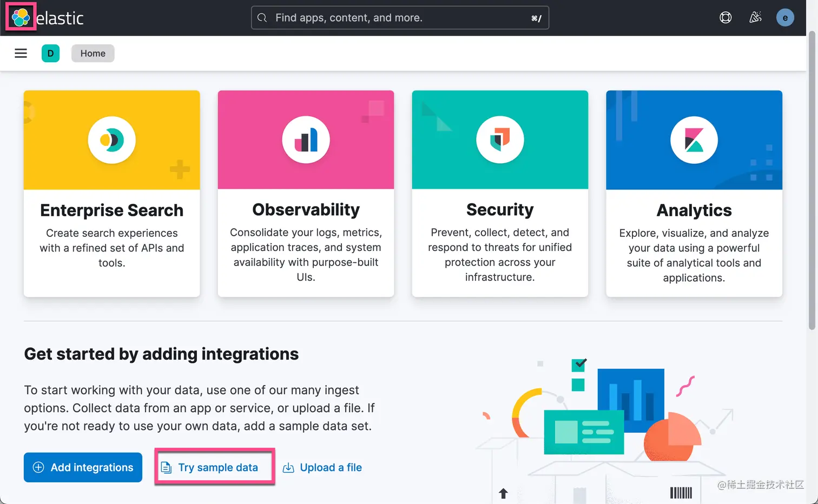This screenshot has width=818, height=504.
Task: Select the Home breadcrumb
Action: pyautogui.click(x=93, y=53)
